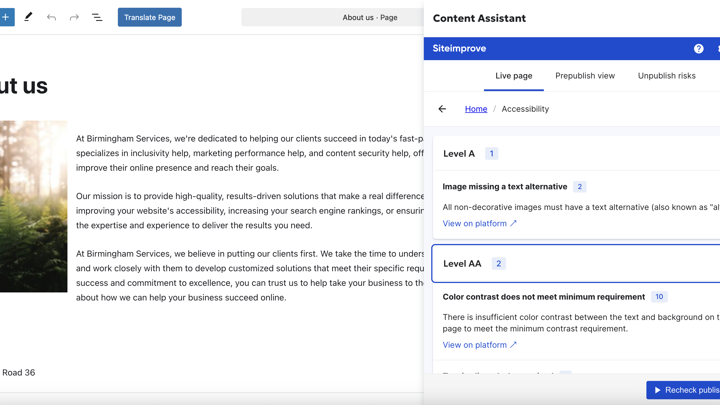The width and height of the screenshot is (720, 405).
Task: Click the Home breadcrumb link
Action: 476,109
